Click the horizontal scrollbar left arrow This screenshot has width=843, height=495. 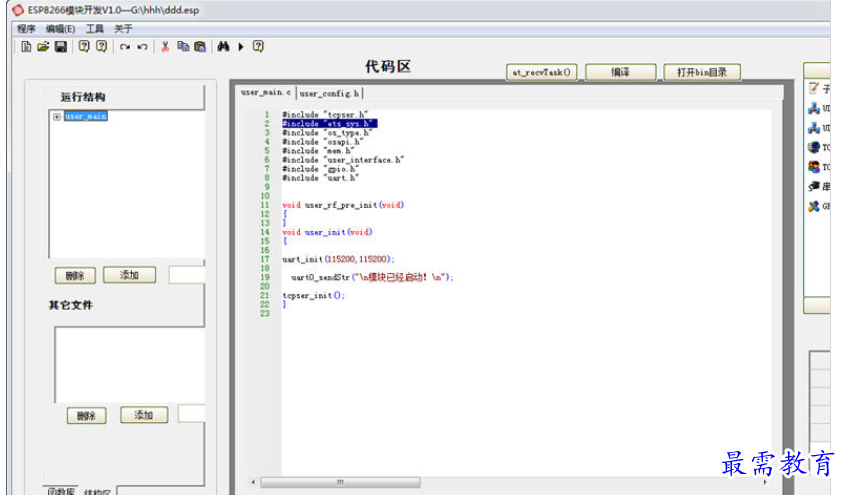pyautogui.click(x=253, y=482)
